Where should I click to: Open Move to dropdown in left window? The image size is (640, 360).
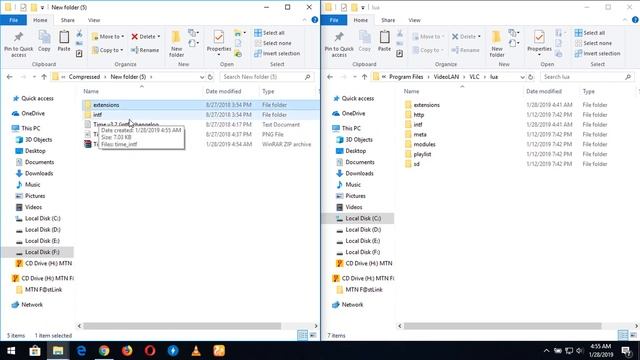tap(108, 36)
